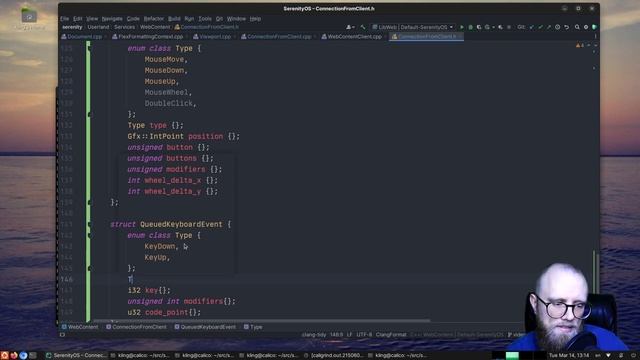
Task: Click QueuedKeyboardEvent in bottom breadcrumb
Action: pos(205,327)
